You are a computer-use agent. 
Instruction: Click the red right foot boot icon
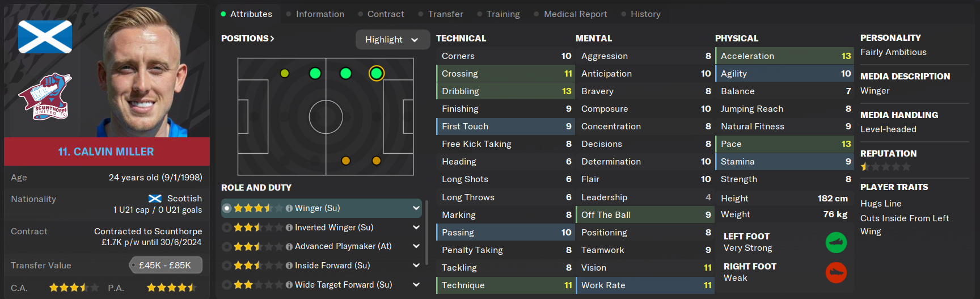(x=836, y=273)
